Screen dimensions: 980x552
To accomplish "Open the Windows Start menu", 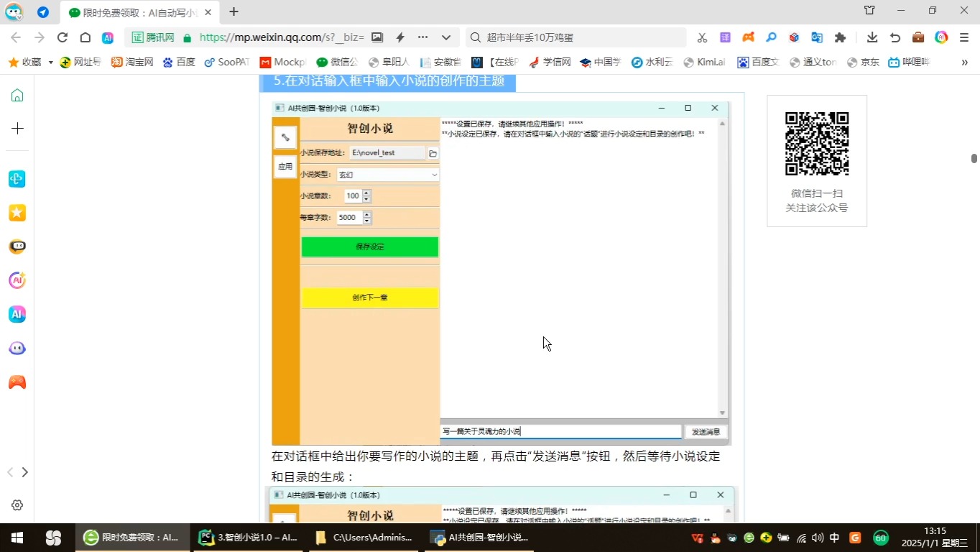I will (17, 538).
